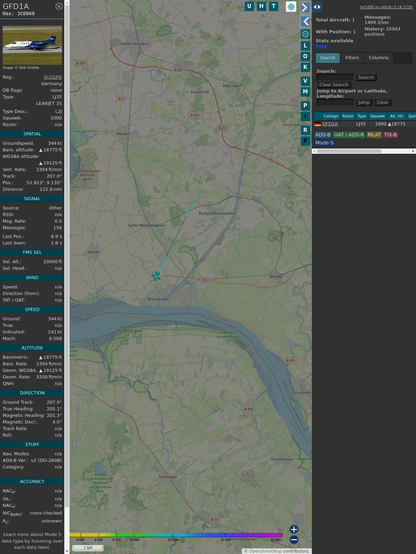Image resolution: width=416 pixels, height=554 pixels.
Task: Toggle the K map option button
Action: pyautogui.click(x=305, y=67)
